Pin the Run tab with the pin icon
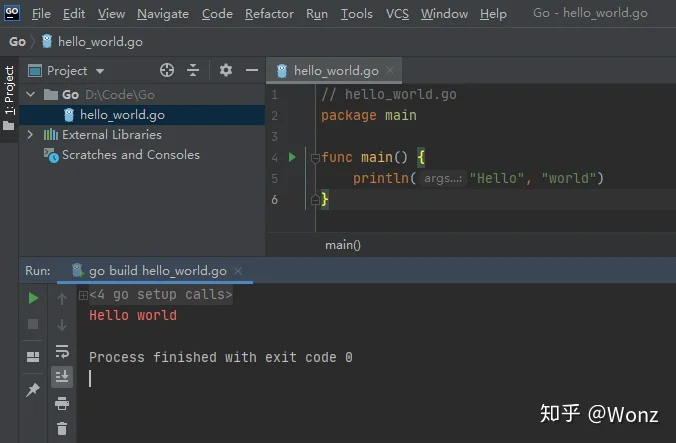The height and width of the screenshot is (443, 676). click(x=33, y=390)
